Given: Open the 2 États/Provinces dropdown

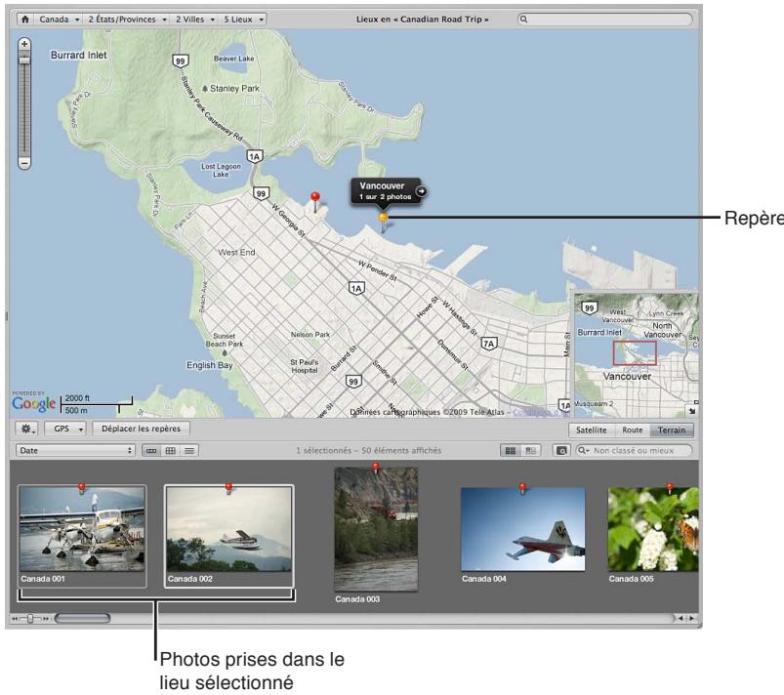Looking at the screenshot, I should (x=127, y=19).
